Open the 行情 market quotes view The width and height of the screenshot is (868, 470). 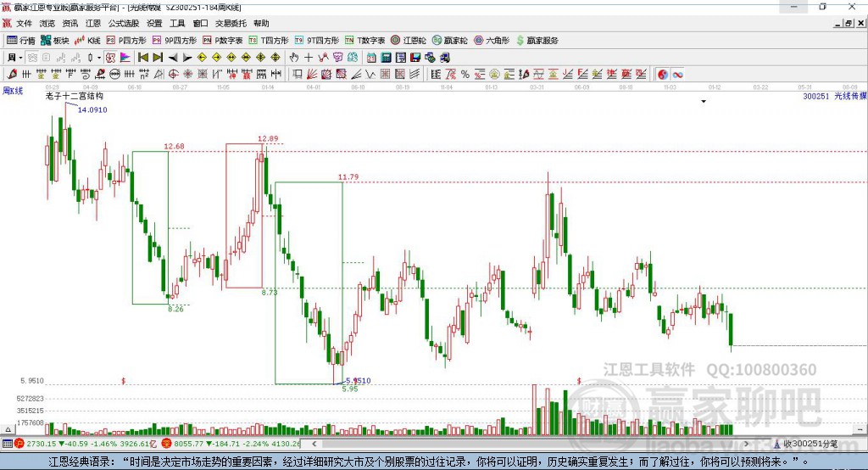[x=21, y=41]
